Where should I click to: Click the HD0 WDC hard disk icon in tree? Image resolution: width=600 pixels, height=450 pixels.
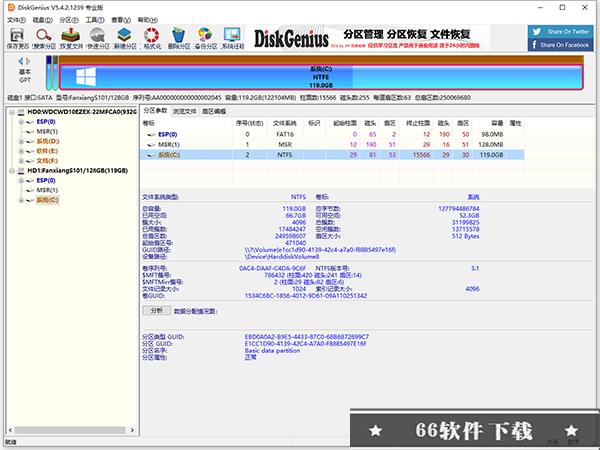[21, 112]
